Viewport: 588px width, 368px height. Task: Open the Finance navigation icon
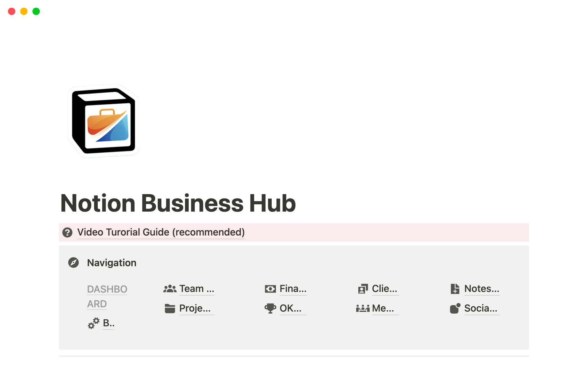click(270, 289)
